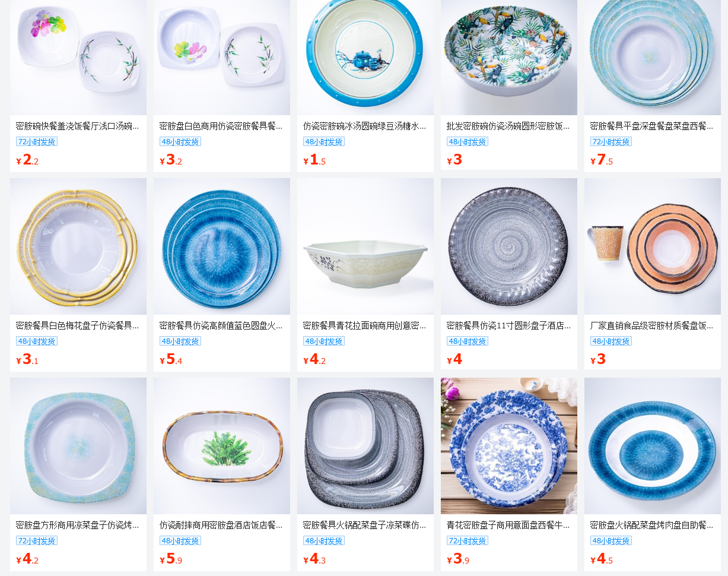Click the ¥5.9 price of oval dish

[x=171, y=559]
